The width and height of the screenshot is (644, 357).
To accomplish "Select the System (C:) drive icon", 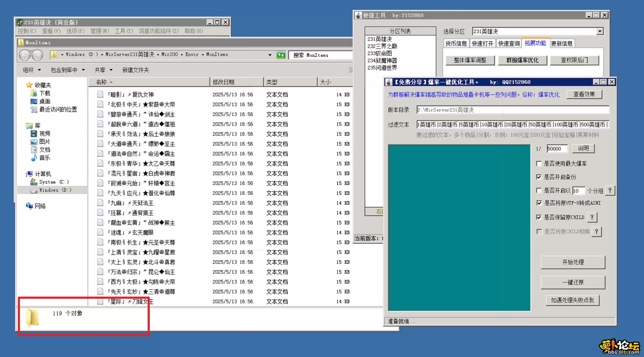I will (34, 182).
